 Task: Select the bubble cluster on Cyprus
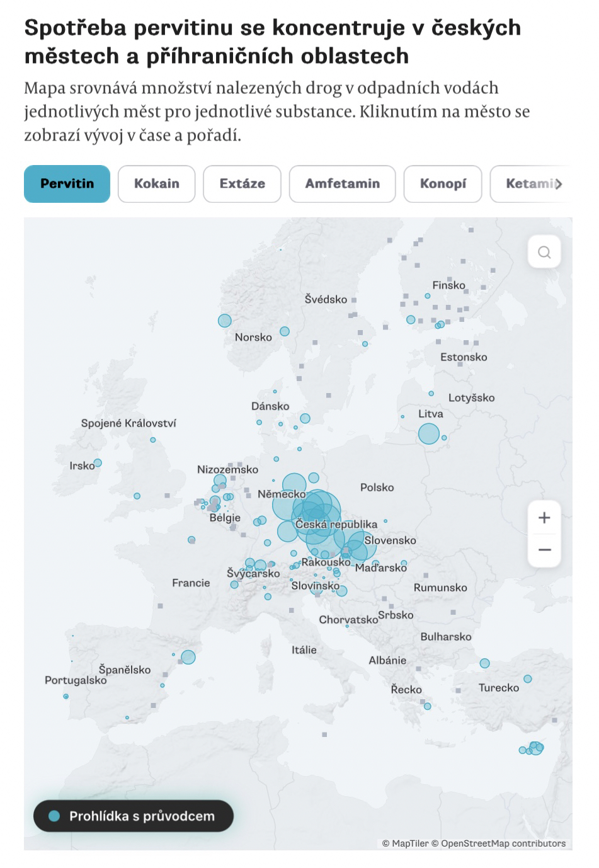pyautogui.click(x=535, y=748)
